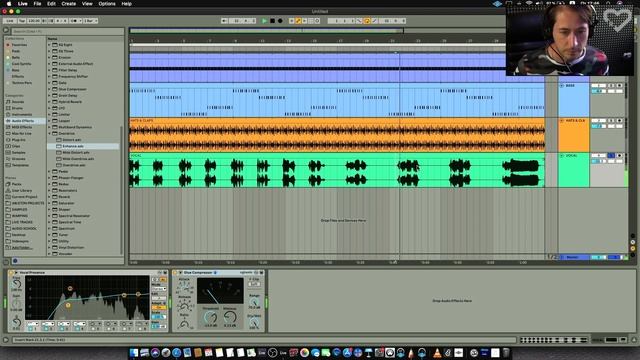Select the BASS track header
Screen dimensions: 640x360
(x=573, y=100)
